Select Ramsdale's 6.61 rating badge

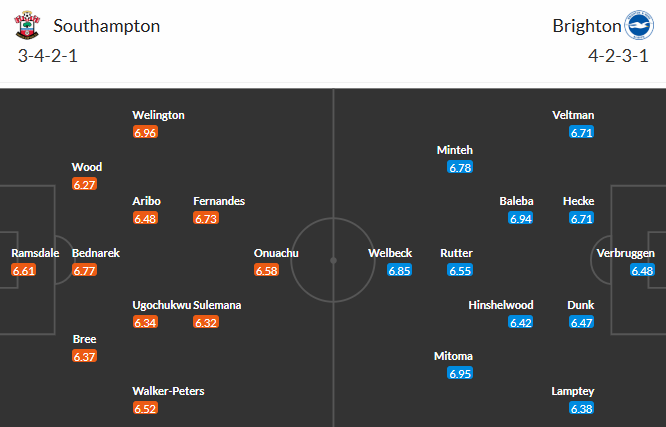click(x=24, y=270)
